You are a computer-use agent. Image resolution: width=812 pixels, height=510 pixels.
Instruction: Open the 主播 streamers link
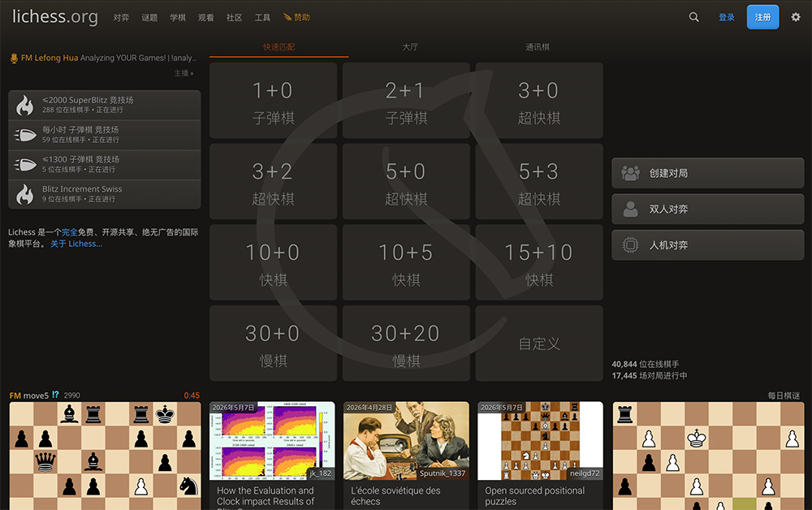[x=184, y=74]
